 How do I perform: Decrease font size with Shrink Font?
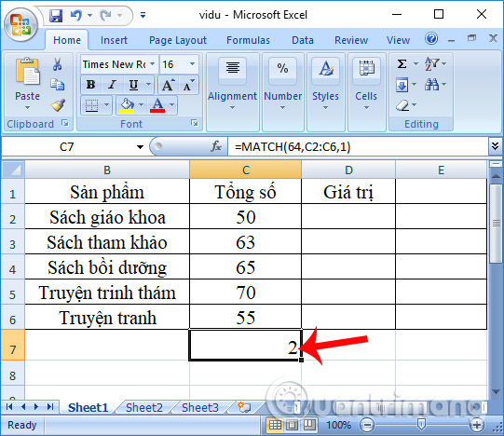point(188,85)
